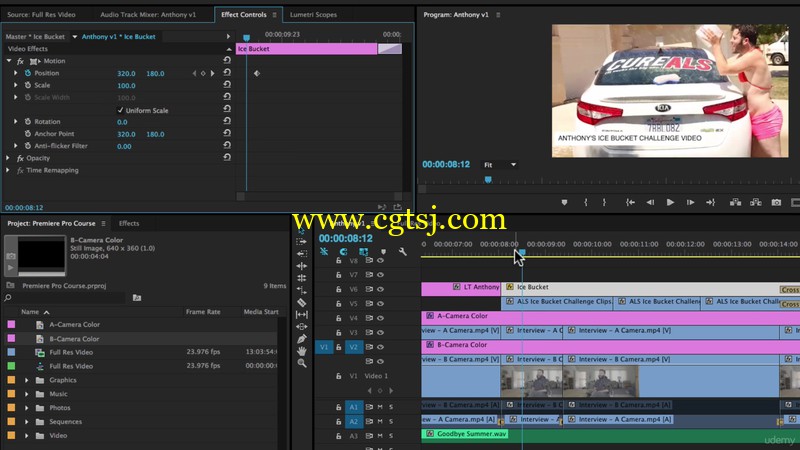Viewport: 800px width, 450px height.
Task: Add or remove Position keyframe
Action: pyautogui.click(x=203, y=73)
